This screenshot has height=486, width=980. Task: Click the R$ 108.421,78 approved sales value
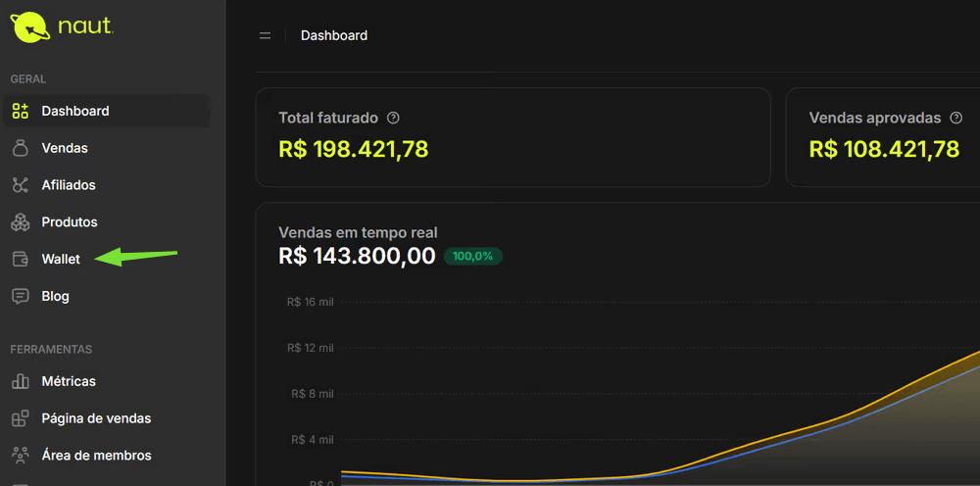[884, 149]
